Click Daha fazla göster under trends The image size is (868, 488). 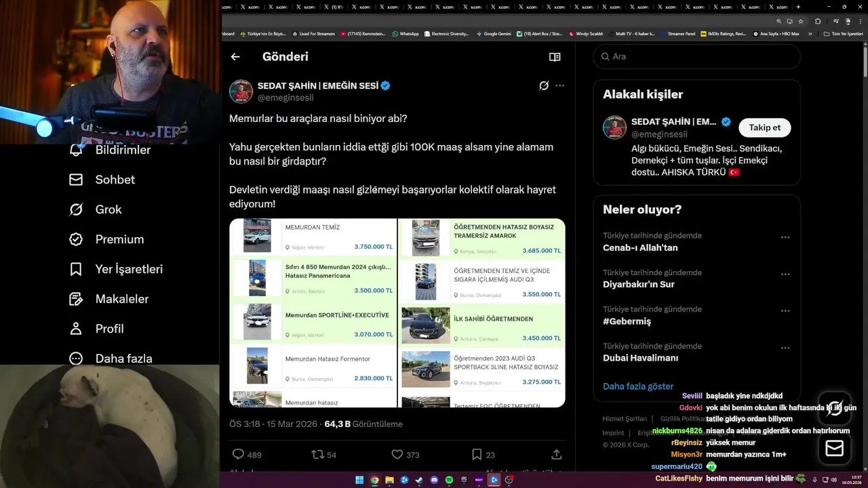638,386
